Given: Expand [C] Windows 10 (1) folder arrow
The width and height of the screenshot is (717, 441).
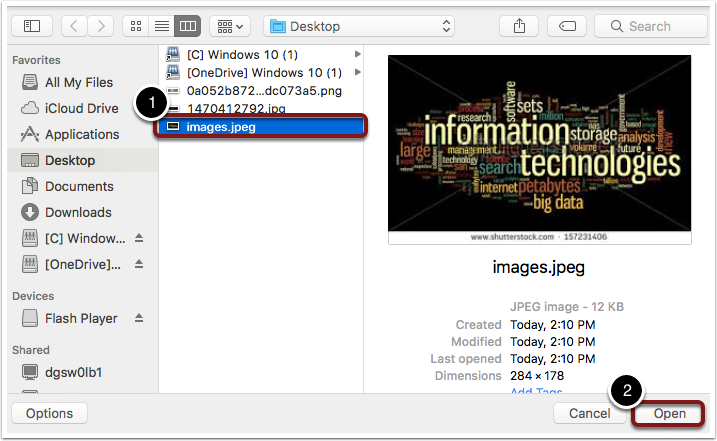Looking at the screenshot, I should pyautogui.click(x=358, y=54).
